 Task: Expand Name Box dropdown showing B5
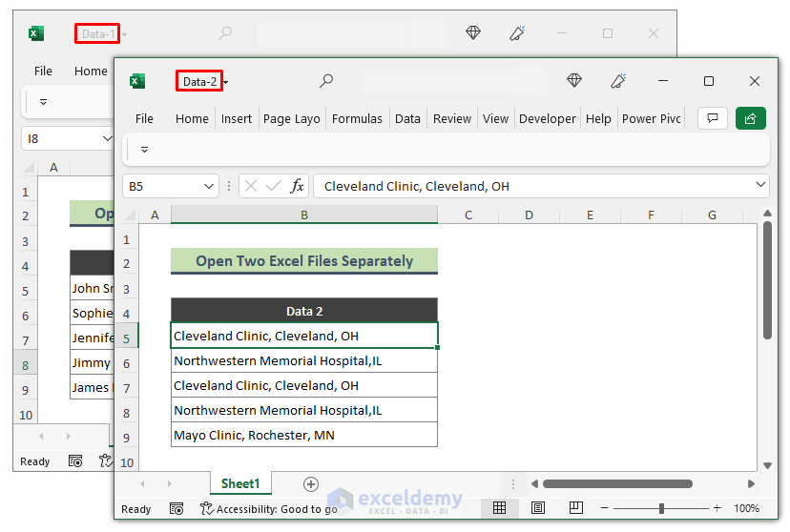(x=209, y=186)
